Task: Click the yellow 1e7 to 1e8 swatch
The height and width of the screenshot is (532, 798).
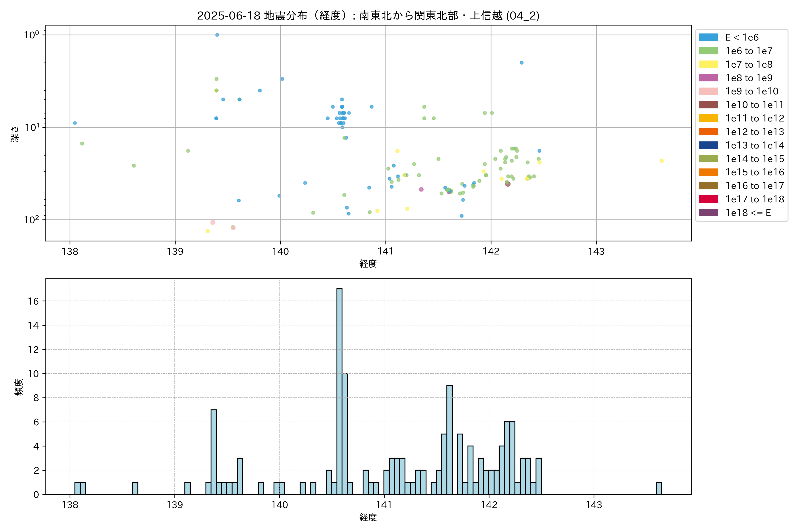Action: click(708, 65)
